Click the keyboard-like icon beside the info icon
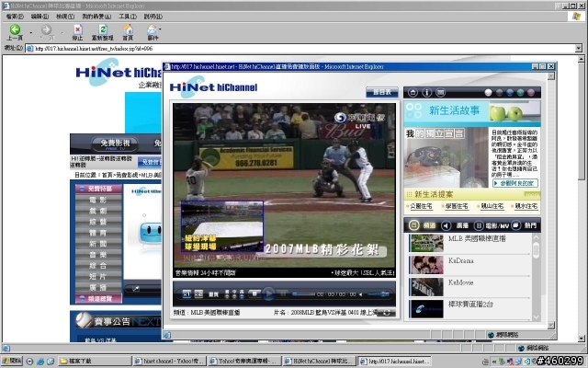 441,92
